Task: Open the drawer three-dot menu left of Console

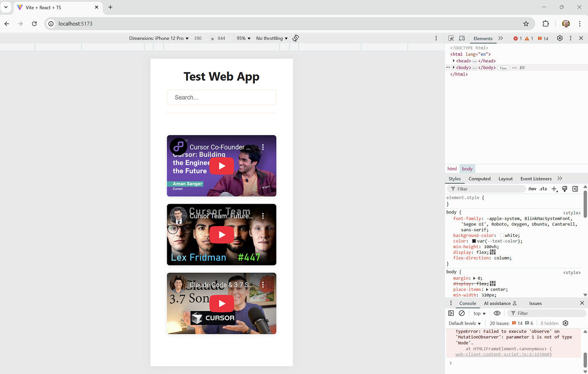Action: tap(451, 303)
